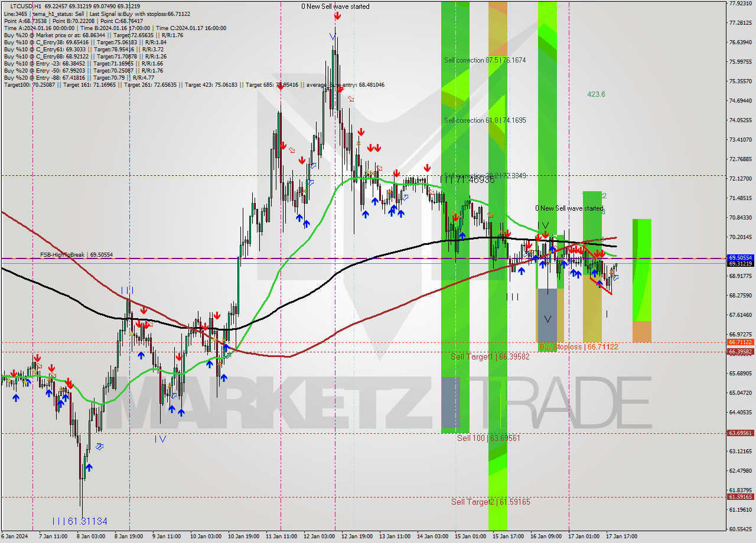The height and width of the screenshot is (543, 756).
Task: Select the Sell 100 | 63.69561 label
Action: coord(488,439)
